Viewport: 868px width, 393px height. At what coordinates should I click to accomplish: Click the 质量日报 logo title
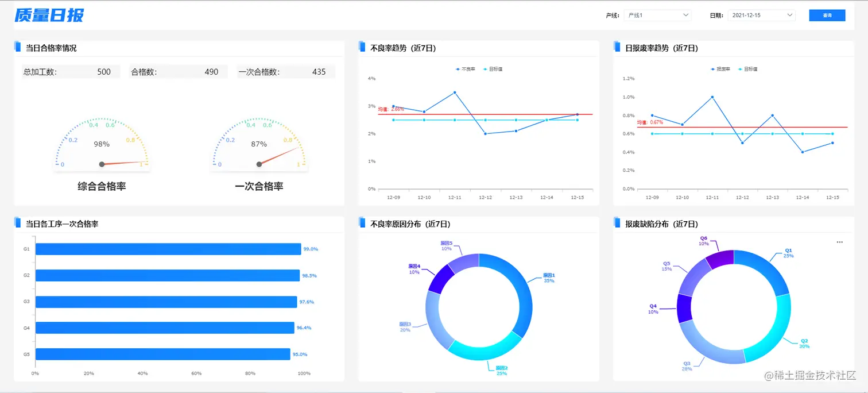tap(49, 15)
